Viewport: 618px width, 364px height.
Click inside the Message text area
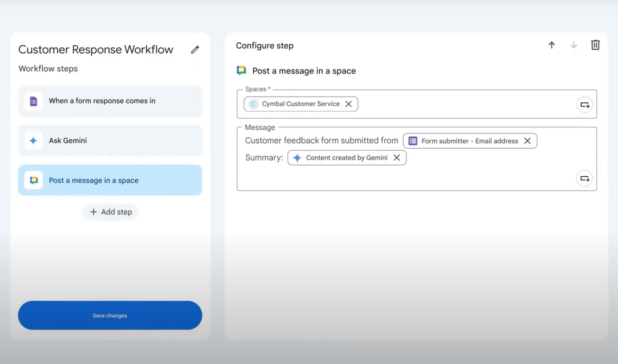[x=386, y=177]
